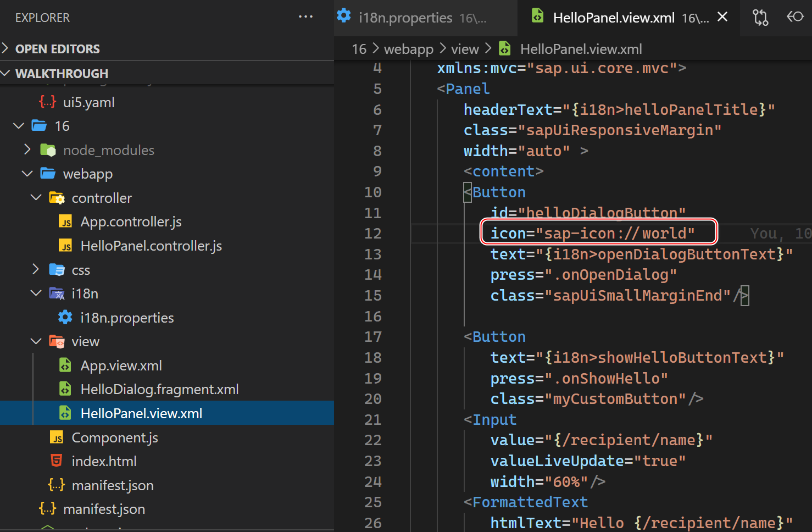
Task: Click the XML file icon in the breadcrumb bar
Action: point(504,48)
